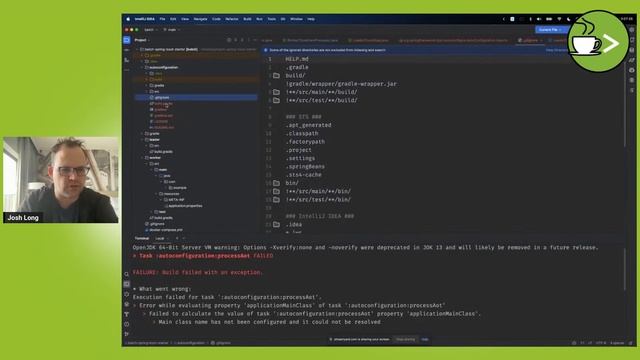Open the Refactor menu
640x360 pixels.
232,19
